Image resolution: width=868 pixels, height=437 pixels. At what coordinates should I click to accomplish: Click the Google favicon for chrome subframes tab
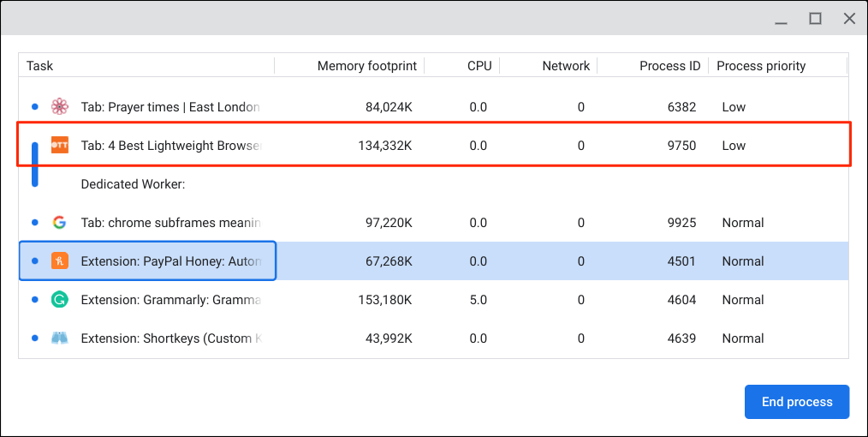point(59,223)
